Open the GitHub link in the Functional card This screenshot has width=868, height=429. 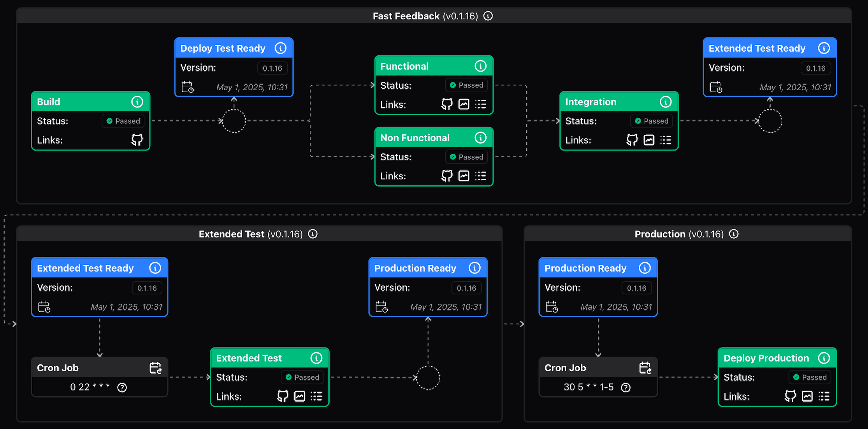click(x=447, y=104)
